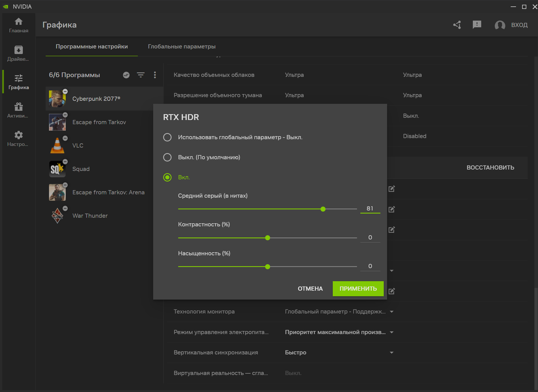Open the program list filter icon
The height and width of the screenshot is (392, 538).
[141, 75]
